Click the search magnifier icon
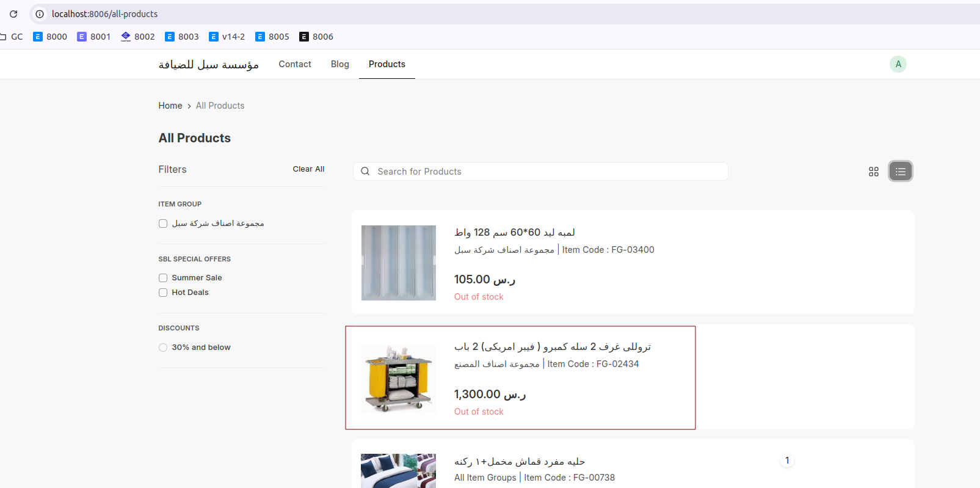 pyautogui.click(x=365, y=172)
